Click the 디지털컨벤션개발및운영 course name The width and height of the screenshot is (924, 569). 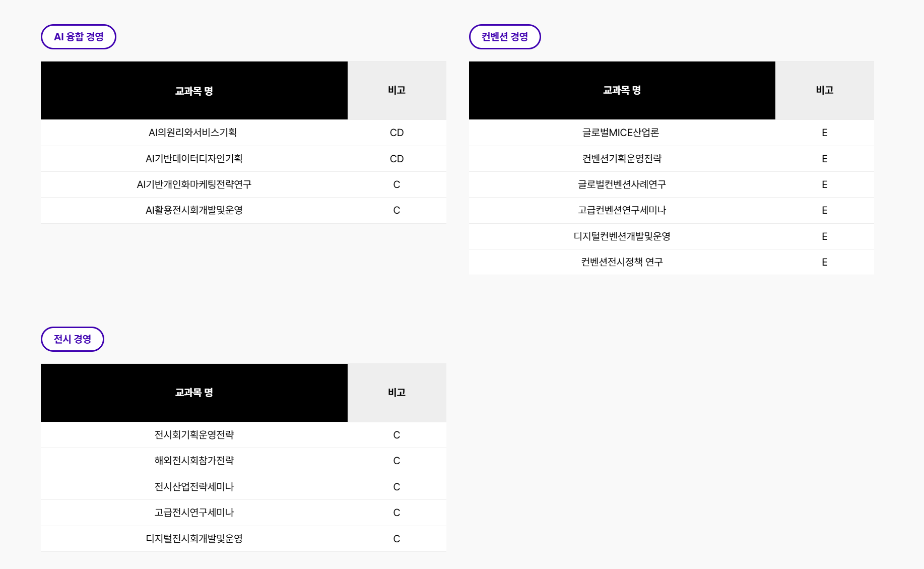coord(621,236)
